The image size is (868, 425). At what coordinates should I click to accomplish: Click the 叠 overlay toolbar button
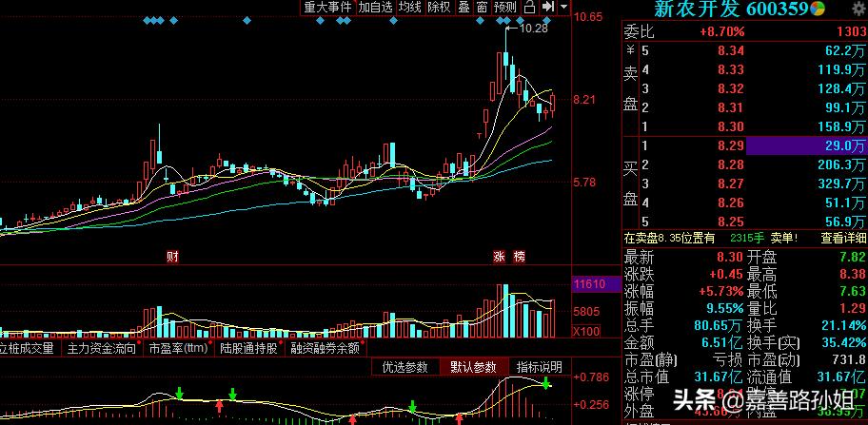464,8
